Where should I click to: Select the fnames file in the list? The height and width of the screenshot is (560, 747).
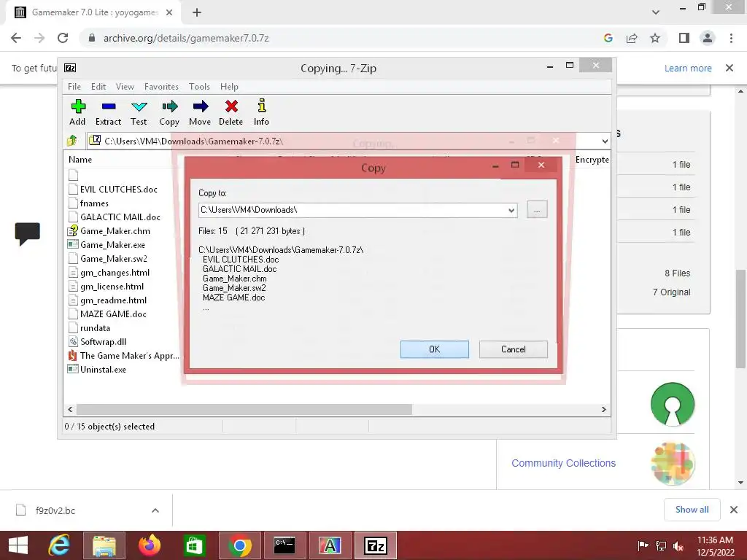coord(88,203)
